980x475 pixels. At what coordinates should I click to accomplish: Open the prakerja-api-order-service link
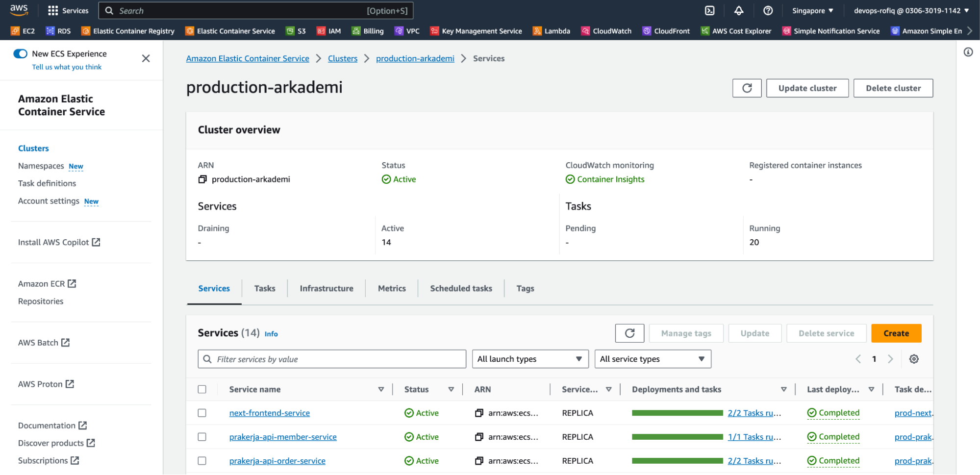277,461
